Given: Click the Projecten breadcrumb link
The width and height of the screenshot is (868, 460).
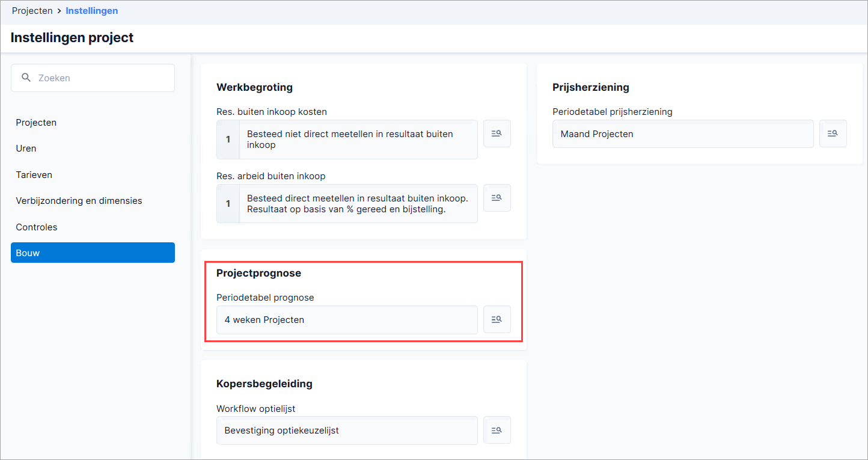Looking at the screenshot, I should [32, 11].
